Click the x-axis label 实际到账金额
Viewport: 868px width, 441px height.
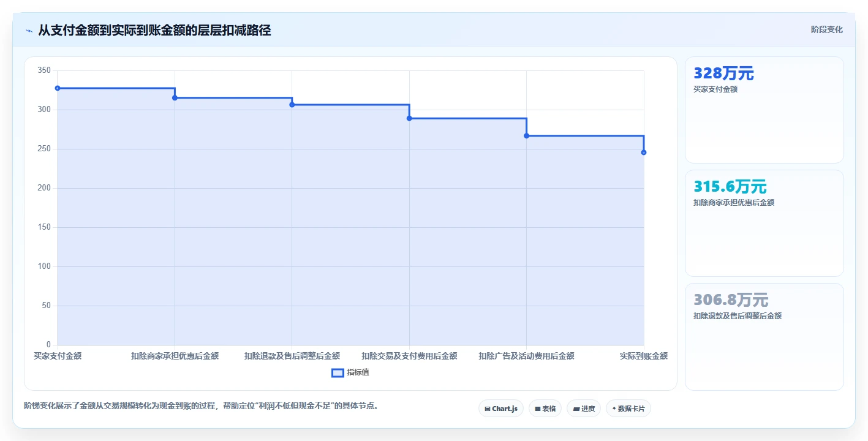pyautogui.click(x=643, y=356)
